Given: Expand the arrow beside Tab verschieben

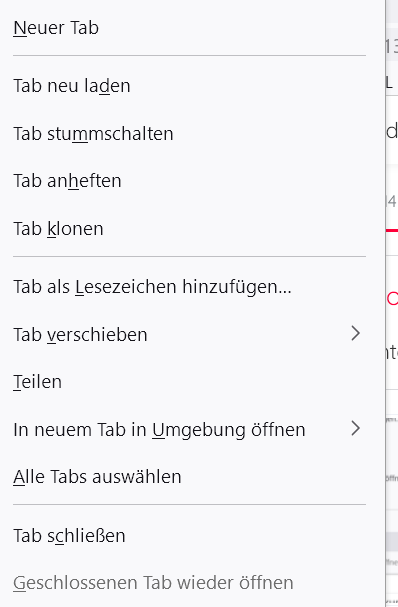Looking at the screenshot, I should [x=355, y=333].
